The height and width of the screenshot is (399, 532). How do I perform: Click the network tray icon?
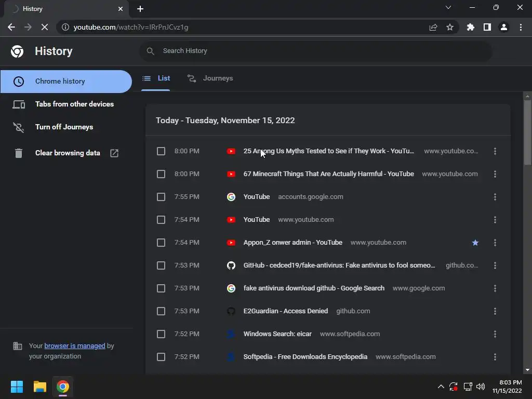coord(468,387)
